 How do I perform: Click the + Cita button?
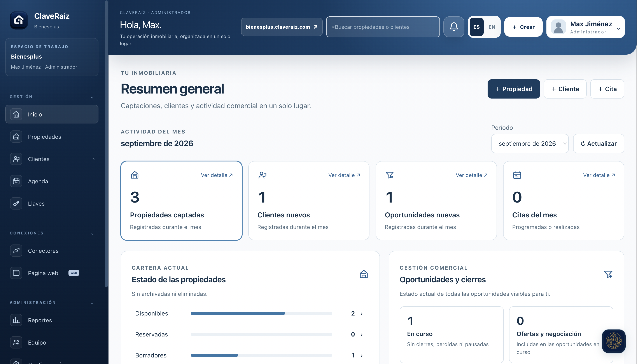607,89
